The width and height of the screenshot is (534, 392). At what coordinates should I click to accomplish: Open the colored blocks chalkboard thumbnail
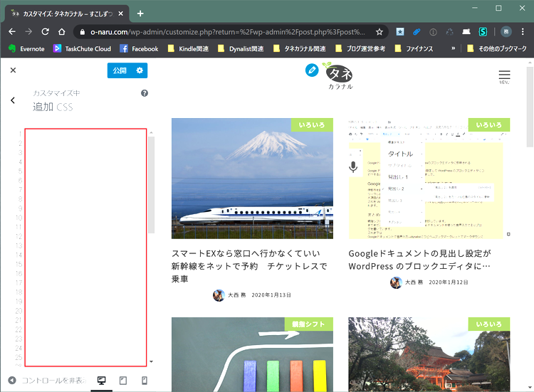click(252, 354)
